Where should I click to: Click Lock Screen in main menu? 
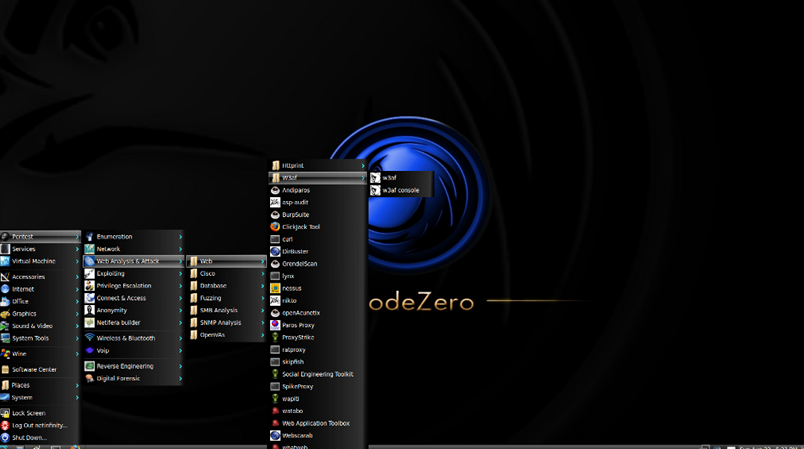point(28,413)
